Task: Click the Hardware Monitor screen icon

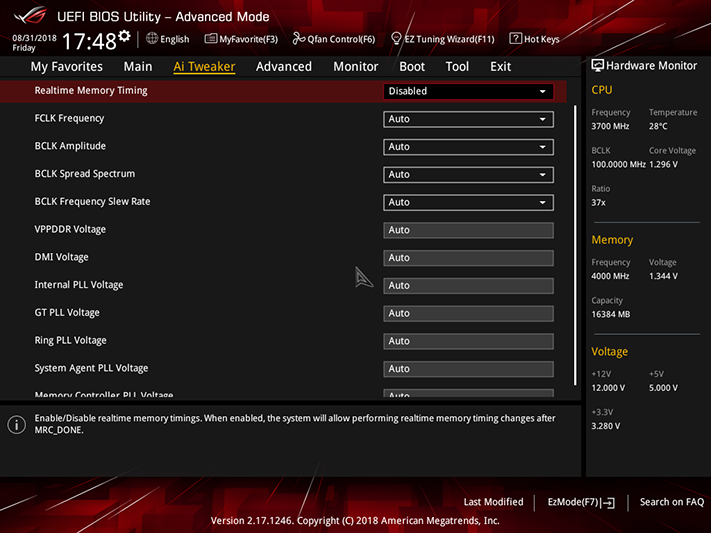Action: (598, 66)
